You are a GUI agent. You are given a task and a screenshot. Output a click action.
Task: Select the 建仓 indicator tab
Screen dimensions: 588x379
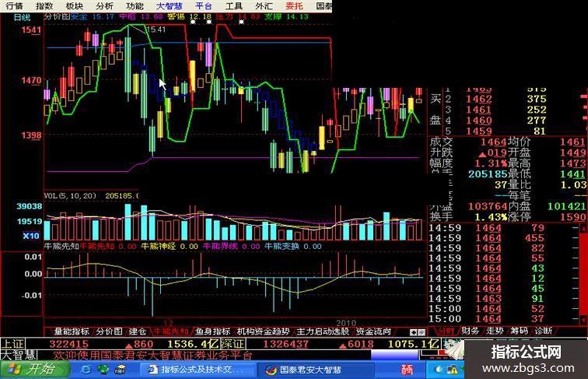click(138, 331)
